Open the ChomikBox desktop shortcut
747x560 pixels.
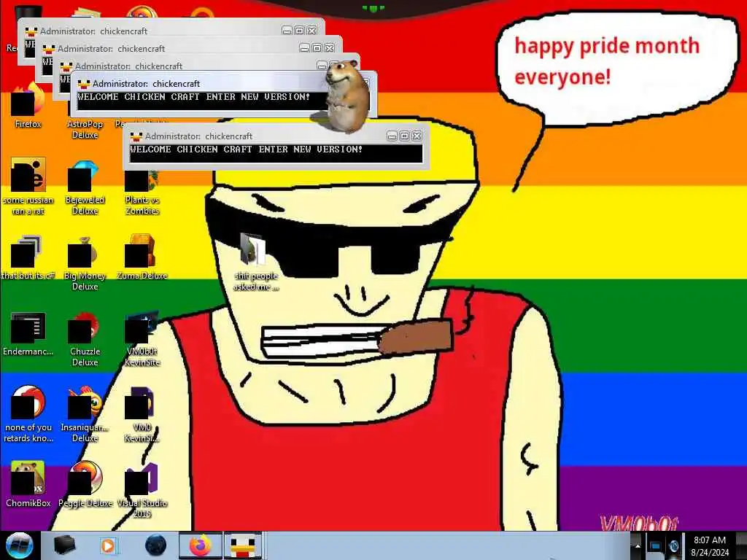coord(28,484)
